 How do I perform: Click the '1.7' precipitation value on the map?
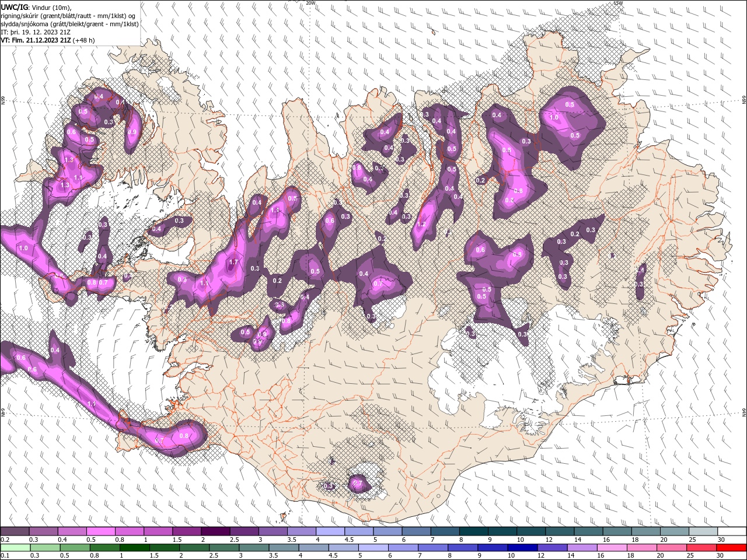233,262
